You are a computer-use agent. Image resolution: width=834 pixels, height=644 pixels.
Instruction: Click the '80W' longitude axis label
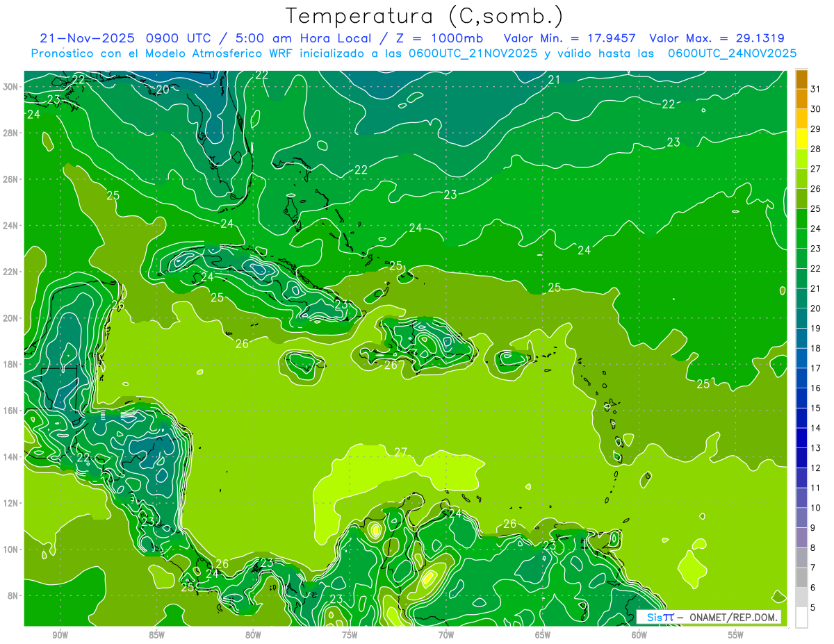(x=253, y=635)
